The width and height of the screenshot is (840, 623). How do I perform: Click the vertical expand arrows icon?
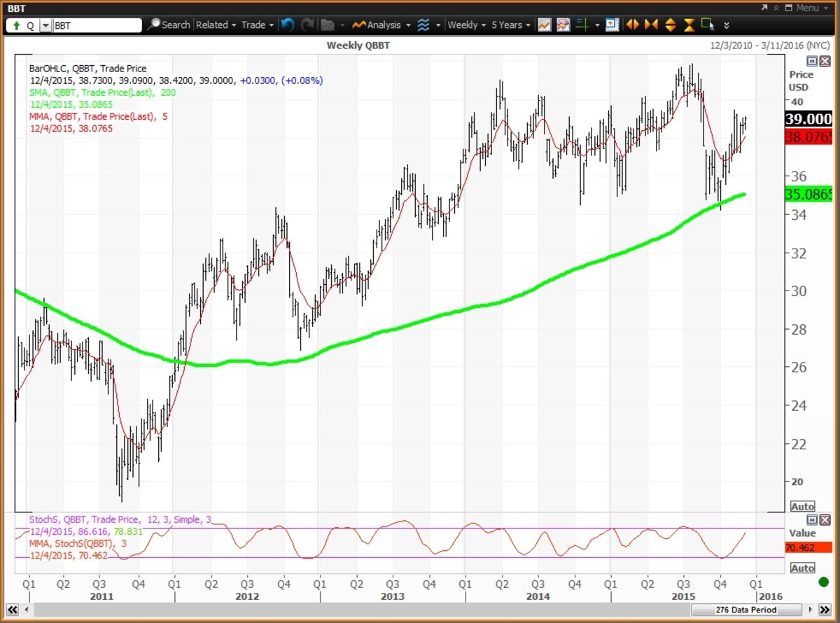pos(670,24)
